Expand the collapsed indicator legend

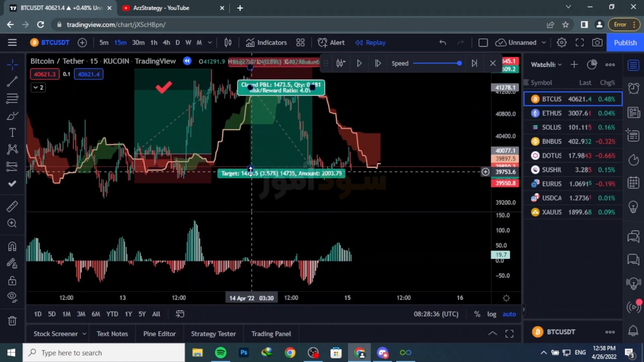(38, 87)
